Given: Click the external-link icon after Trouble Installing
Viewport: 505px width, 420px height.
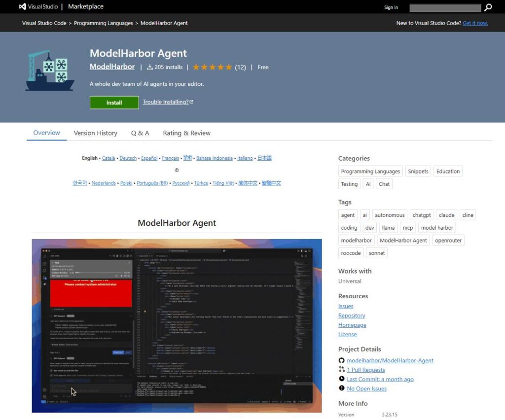Looking at the screenshot, I should tap(191, 102).
